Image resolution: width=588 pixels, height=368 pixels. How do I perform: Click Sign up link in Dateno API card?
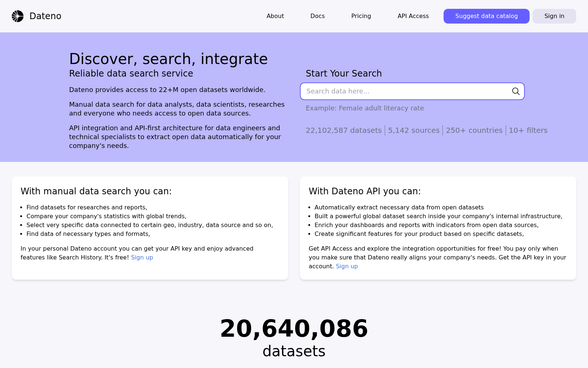[347, 266]
